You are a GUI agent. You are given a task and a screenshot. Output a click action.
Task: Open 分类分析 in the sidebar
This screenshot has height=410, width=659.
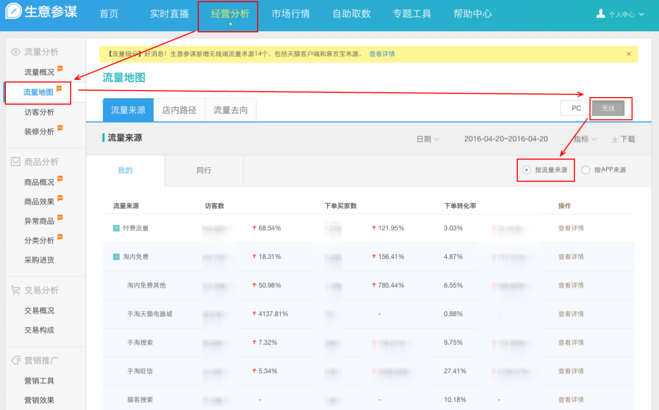pos(39,241)
